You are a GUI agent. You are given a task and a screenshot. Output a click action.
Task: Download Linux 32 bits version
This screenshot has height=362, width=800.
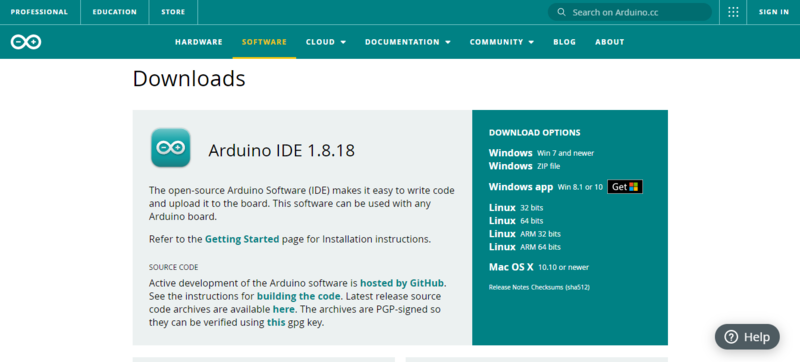pos(516,208)
